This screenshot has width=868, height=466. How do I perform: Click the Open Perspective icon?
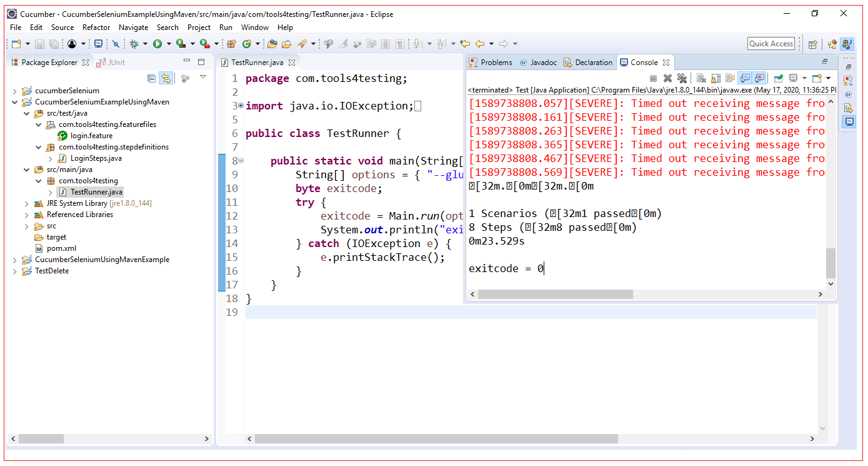click(x=812, y=44)
